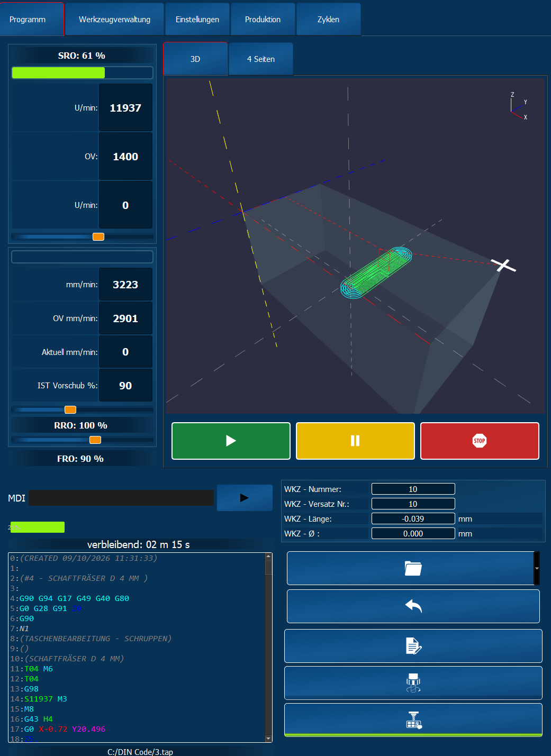Click the WKZ - Nummer field
The image size is (551, 756).
(413, 489)
